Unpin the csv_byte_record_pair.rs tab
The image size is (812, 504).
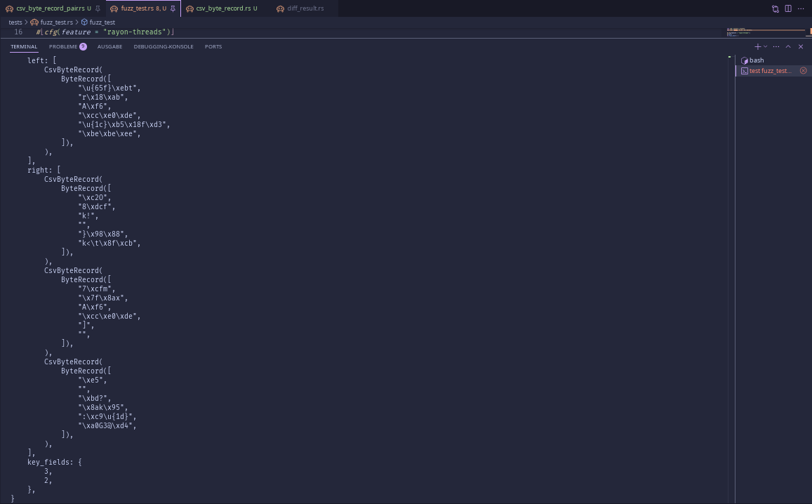pos(98,9)
